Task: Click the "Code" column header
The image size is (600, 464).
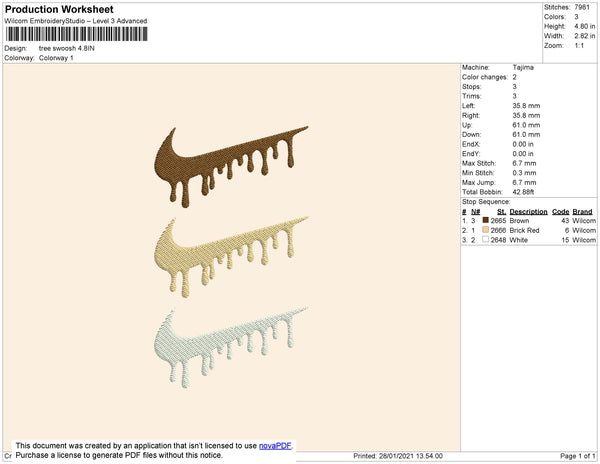Action: point(561,212)
